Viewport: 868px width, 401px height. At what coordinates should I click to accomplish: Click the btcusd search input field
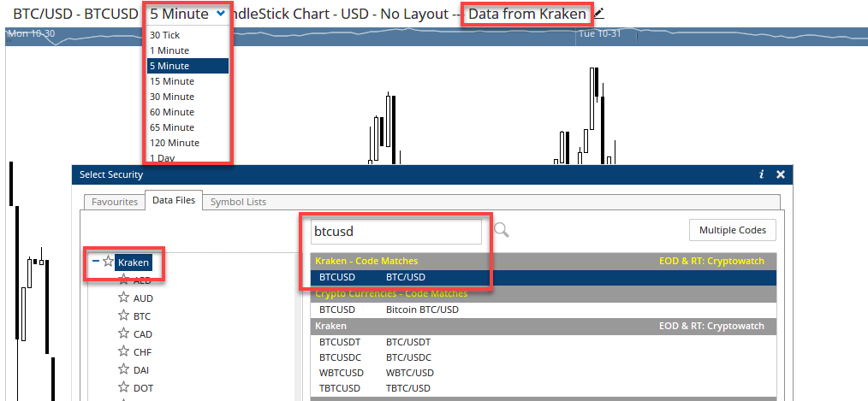395,231
